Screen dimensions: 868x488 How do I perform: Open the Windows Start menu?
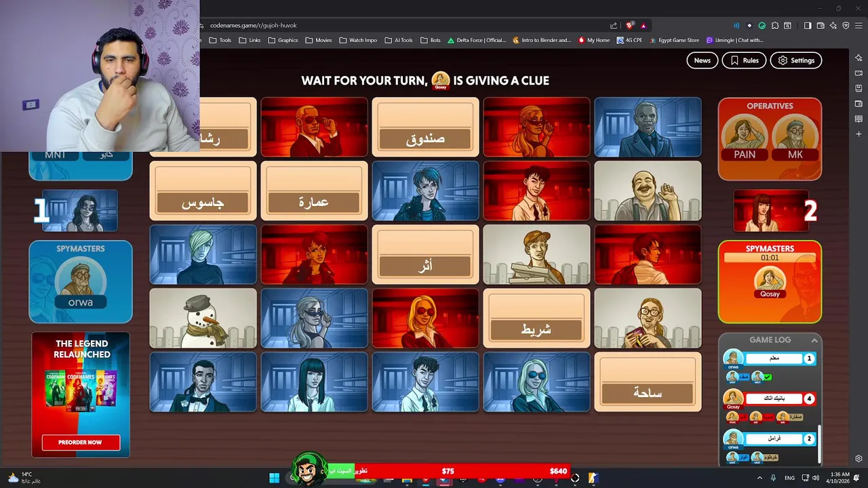pyautogui.click(x=274, y=479)
